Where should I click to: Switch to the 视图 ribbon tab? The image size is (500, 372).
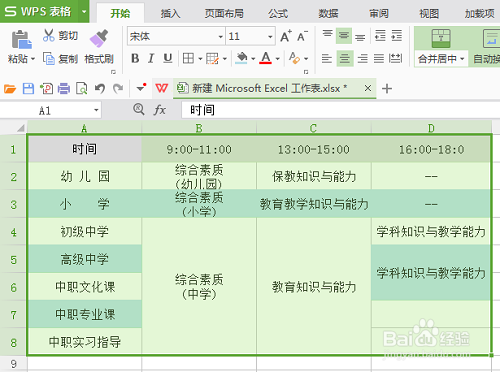pos(429,13)
